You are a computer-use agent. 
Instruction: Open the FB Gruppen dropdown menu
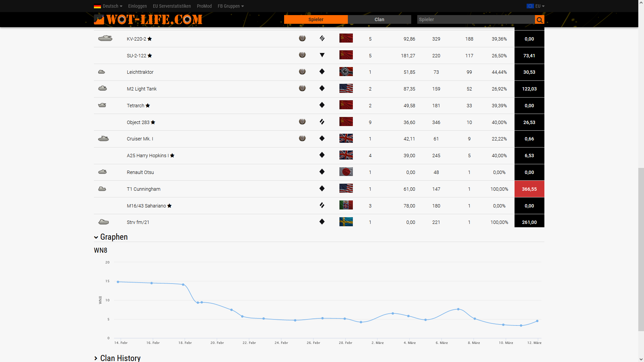pyautogui.click(x=231, y=6)
